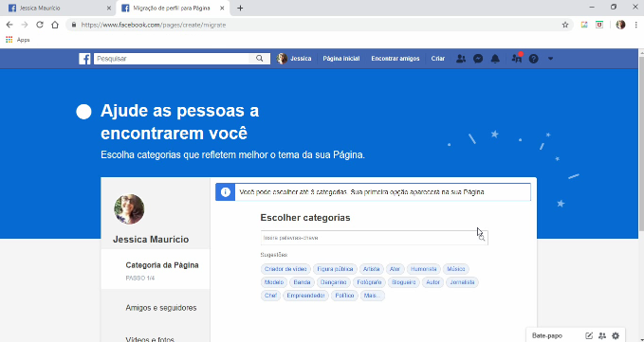Choose the Artista suggestion
The width and height of the screenshot is (644, 342).
pyautogui.click(x=371, y=269)
